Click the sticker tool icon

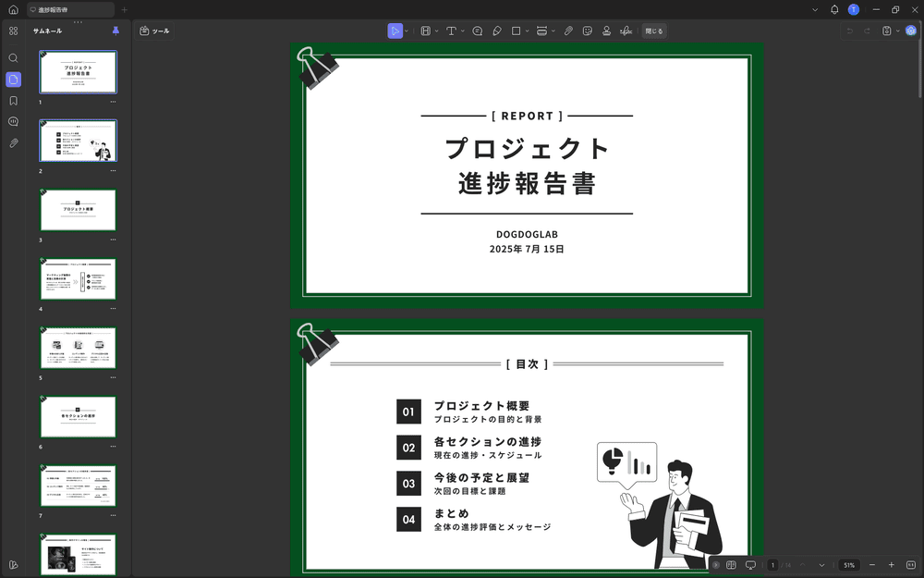coord(588,31)
